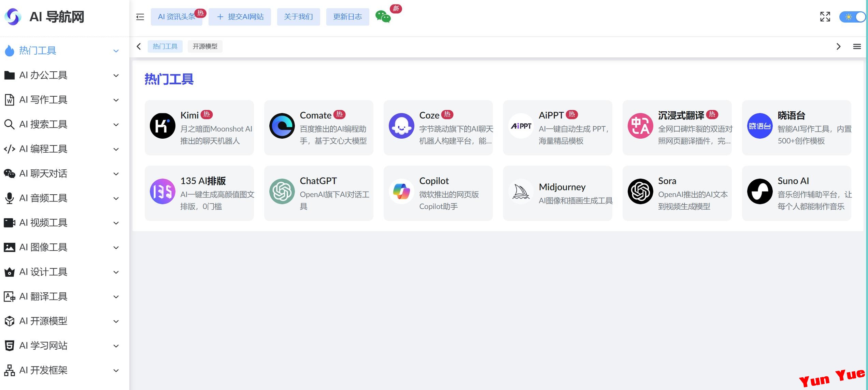Click the cube icon for AI 开源模型
The width and height of the screenshot is (868, 390).
click(x=10, y=321)
